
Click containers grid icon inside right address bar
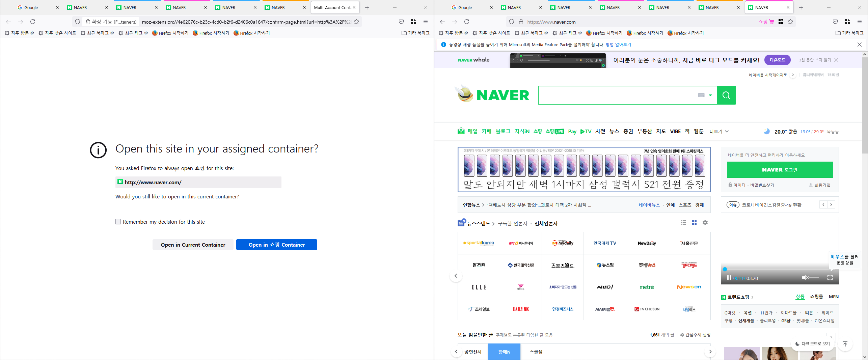(781, 22)
